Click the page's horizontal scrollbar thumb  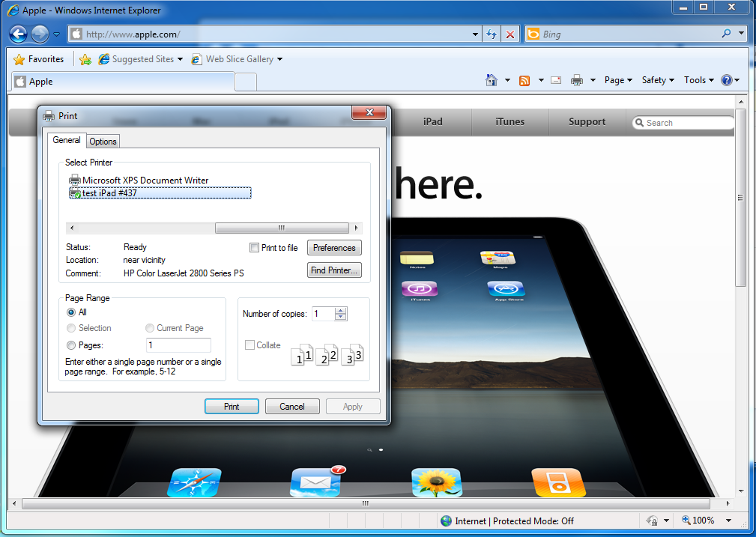point(366,503)
